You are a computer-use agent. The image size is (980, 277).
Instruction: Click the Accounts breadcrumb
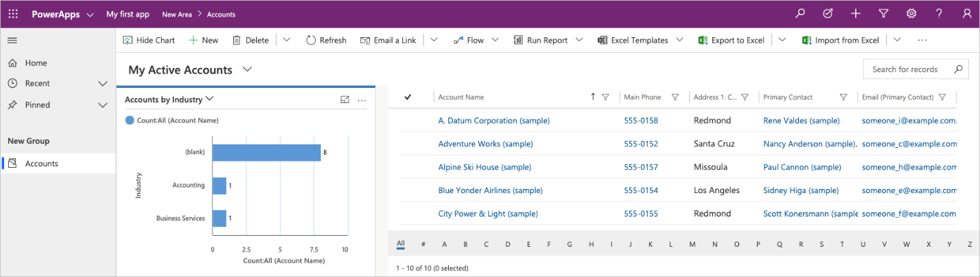221,14
